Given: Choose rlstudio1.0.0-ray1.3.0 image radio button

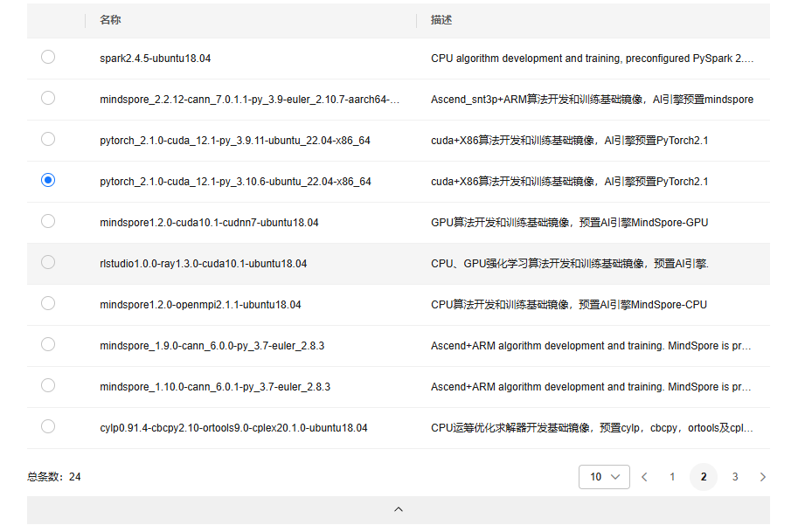Looking at the screenshot, I should click(x=48, y=262).
